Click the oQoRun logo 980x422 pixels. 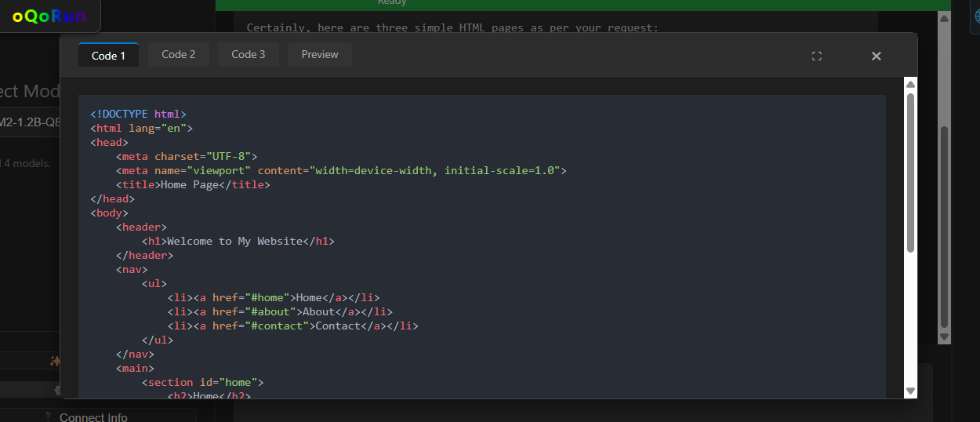(49, 16)
